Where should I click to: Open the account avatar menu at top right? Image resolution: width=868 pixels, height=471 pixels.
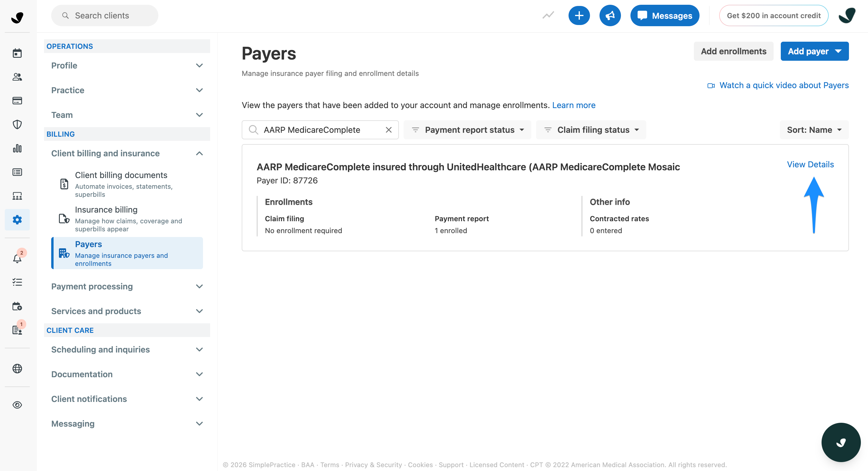847,15
